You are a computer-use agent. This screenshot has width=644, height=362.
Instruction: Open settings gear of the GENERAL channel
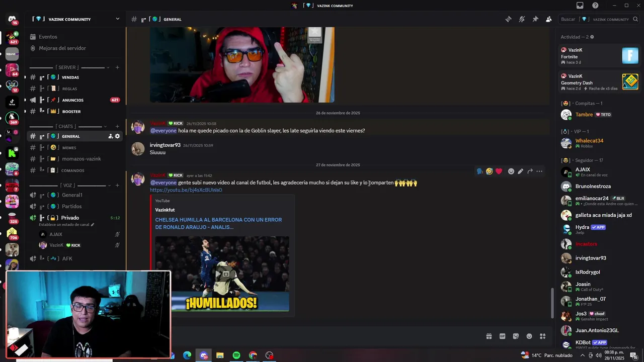117,136
